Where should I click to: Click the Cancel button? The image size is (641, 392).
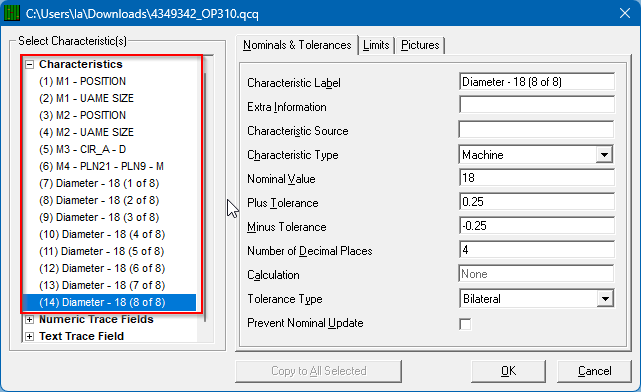[594, 371]
